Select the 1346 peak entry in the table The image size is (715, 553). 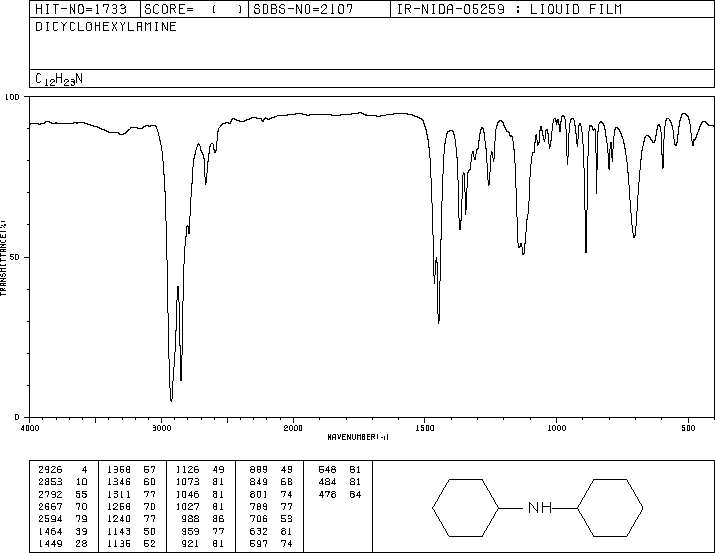(x=131, y=481)
